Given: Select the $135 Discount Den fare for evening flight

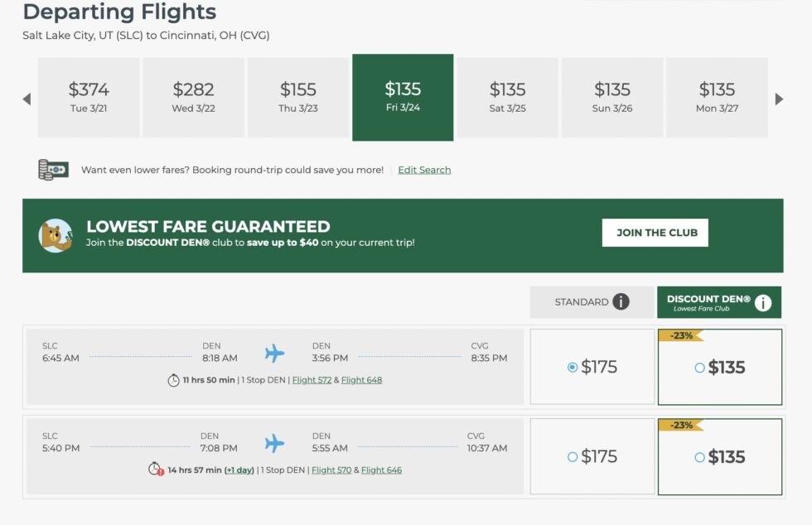Looking at the screenshot, I should point(698,456).
